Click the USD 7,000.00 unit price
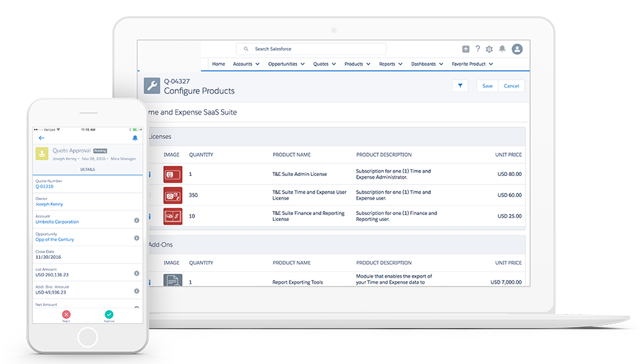This screenshot has width=642, height=364. click(506, 282)
